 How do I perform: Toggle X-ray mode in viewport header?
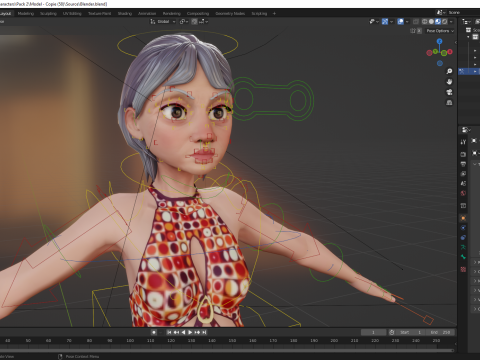[x=416, y=22]
